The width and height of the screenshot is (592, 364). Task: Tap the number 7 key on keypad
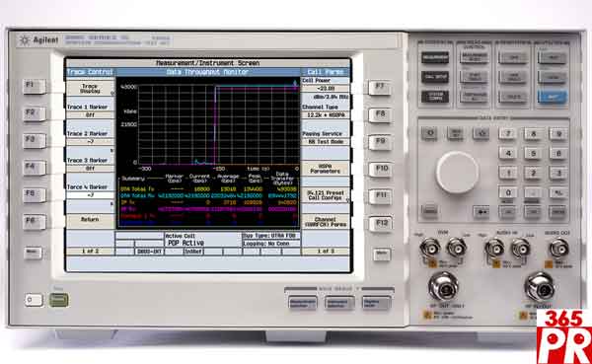pyautogui.click(x=508, y=134)
